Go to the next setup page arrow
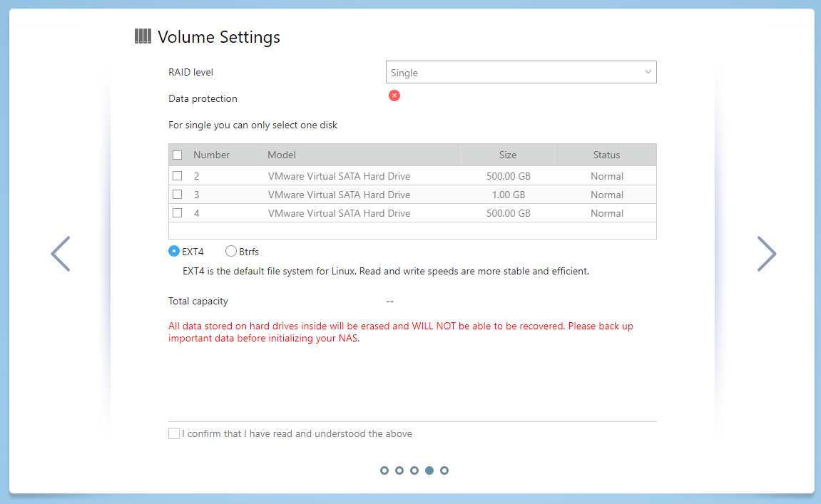 pos(766,254)
